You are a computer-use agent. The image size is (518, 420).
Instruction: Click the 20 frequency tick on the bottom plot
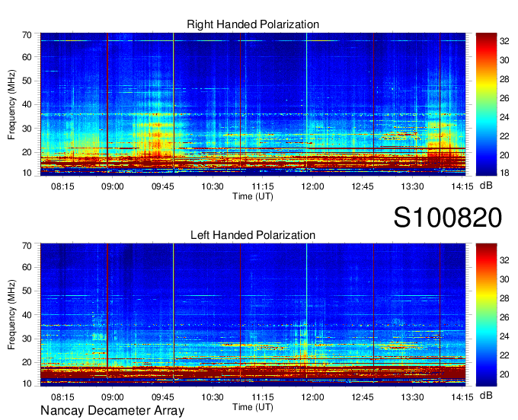coord(27,362)
